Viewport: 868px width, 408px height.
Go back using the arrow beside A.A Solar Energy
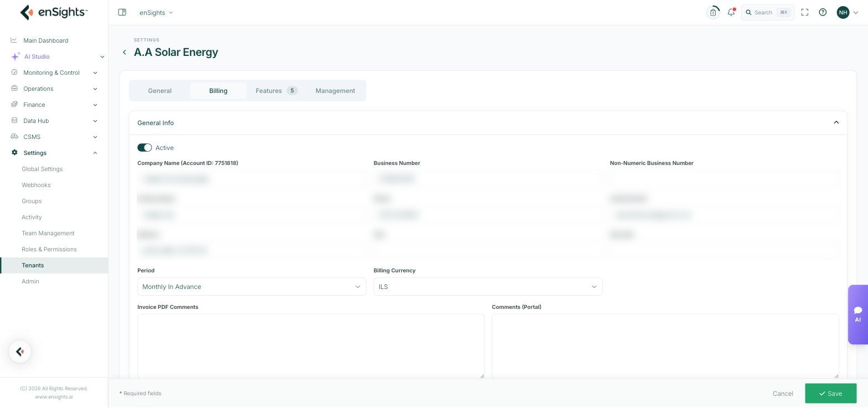tap(125, 52)
